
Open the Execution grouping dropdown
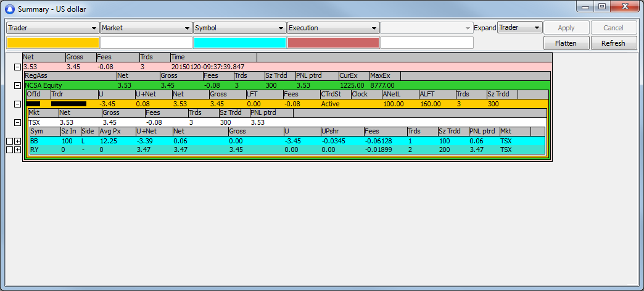coord(333,28)
